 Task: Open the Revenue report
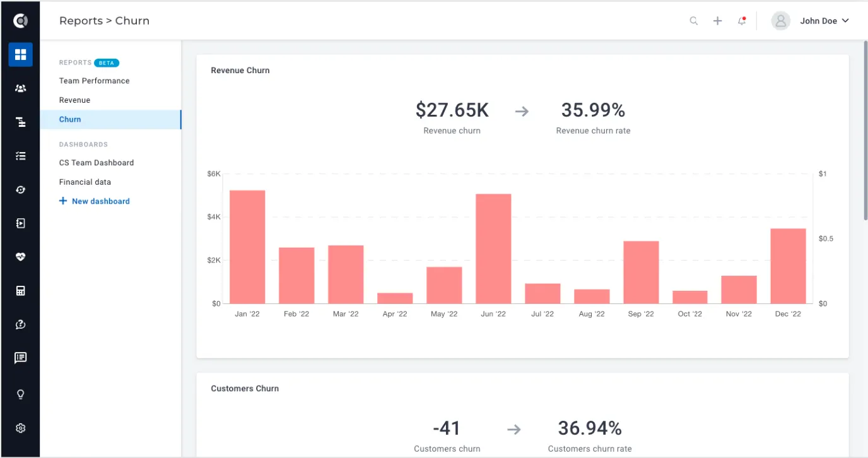74,100
